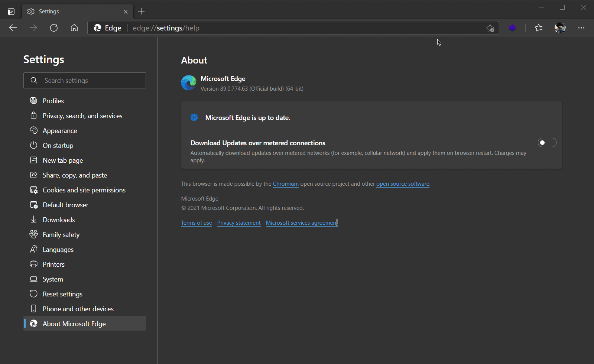Image resolution: width=594 pixels, height=364 pixels.
Task: Click the Search settings field
Action: pos(85,80)
